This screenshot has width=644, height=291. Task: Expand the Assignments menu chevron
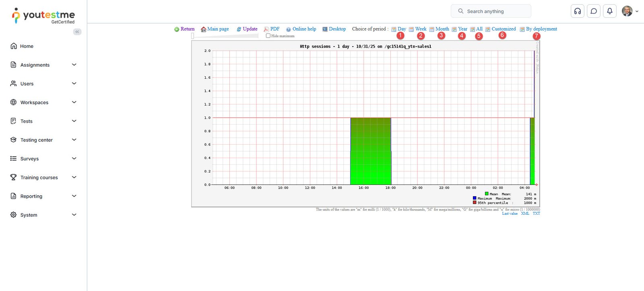[74, 65]
